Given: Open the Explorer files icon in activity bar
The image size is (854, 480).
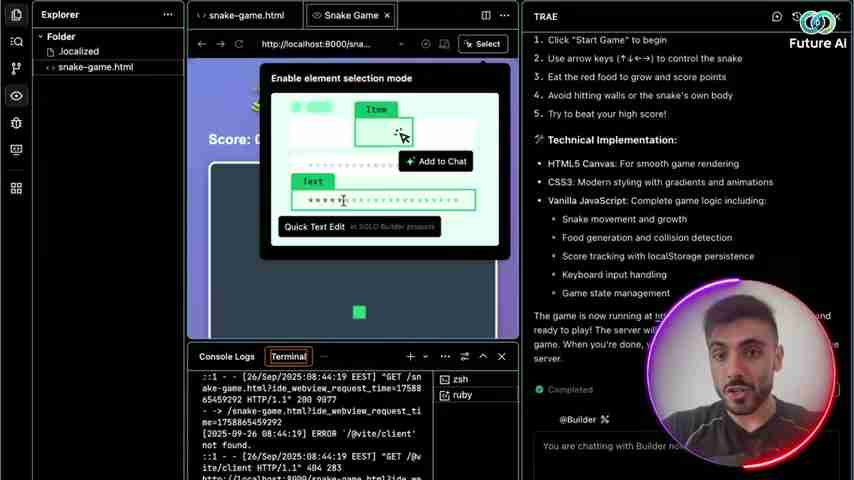Looking at the screenshot, I should [x=16, y=15].
